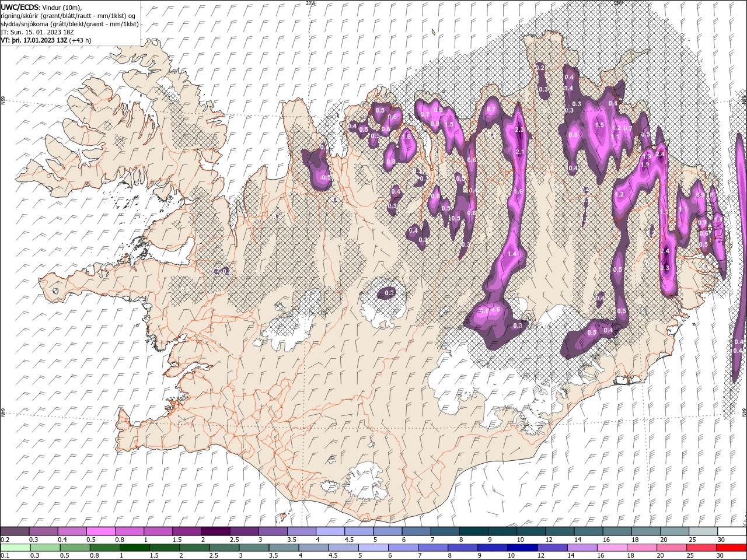Click the '20W' longitude label

(x=310, y=3)
